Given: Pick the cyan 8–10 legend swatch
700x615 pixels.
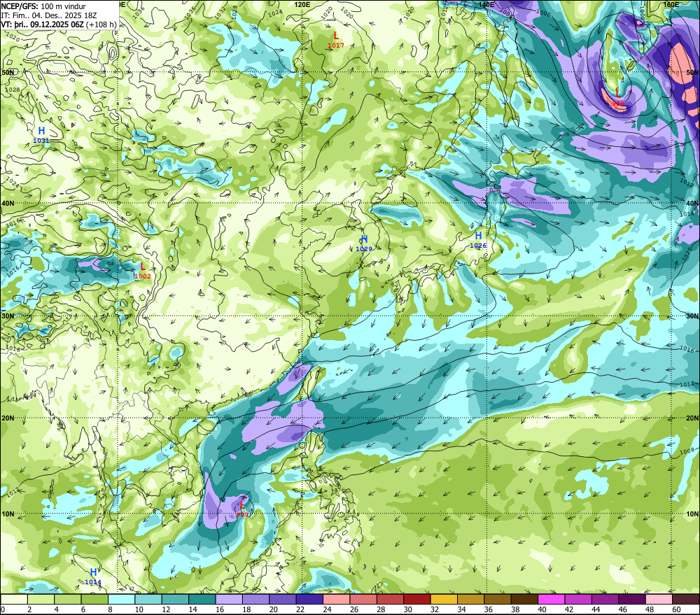Looking at the screenshot, I should point(121,599).
